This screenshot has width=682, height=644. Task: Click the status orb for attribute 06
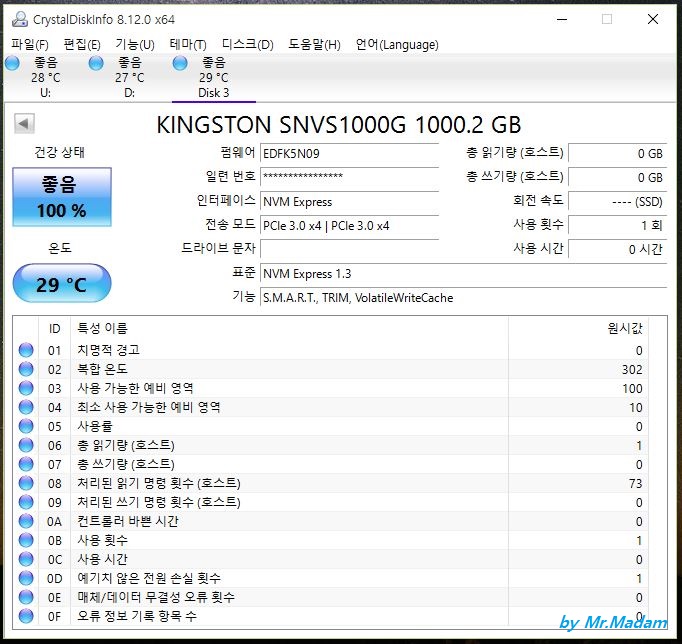(x=26, y=445)
